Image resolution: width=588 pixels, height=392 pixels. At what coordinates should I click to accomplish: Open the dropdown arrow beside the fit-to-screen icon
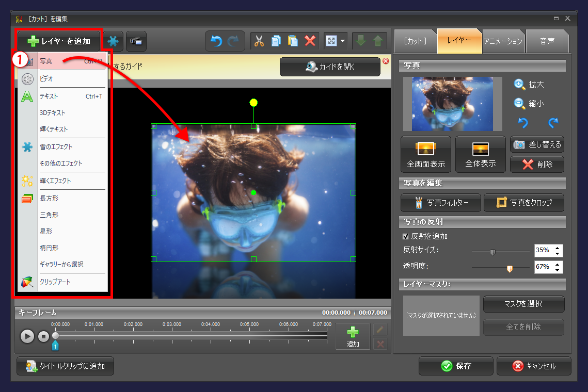pyautogui.click(x=343, y=41)
